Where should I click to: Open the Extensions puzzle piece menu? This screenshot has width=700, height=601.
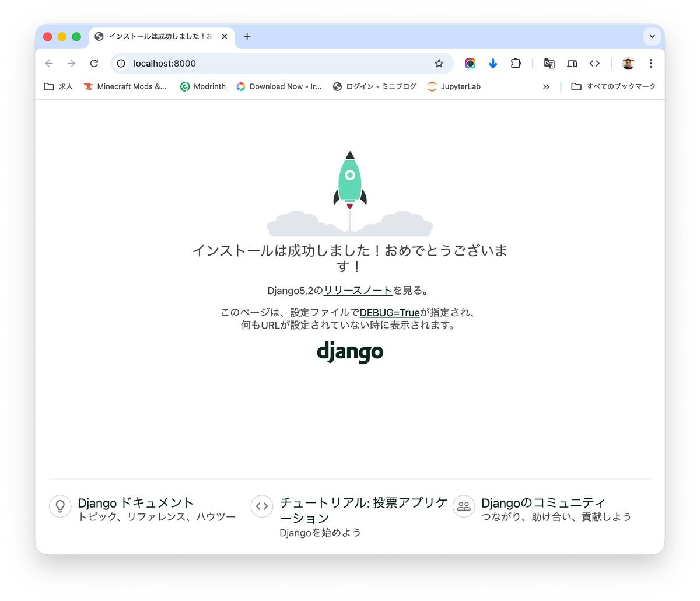516,63
